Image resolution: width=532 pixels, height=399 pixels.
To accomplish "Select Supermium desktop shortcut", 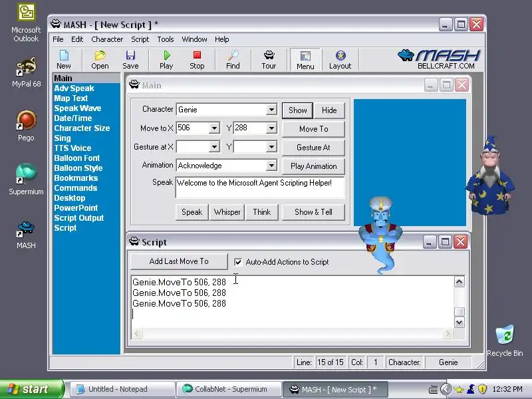I will [x=26, y=179].
